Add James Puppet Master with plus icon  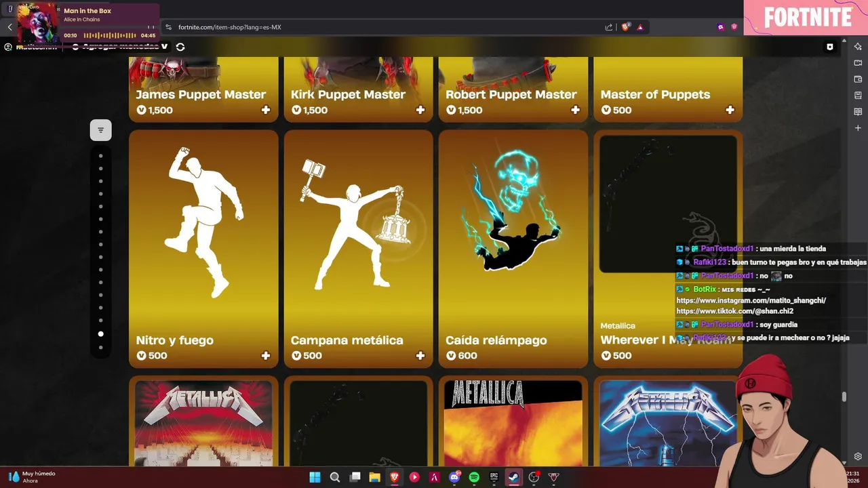[x=266, y=110]
